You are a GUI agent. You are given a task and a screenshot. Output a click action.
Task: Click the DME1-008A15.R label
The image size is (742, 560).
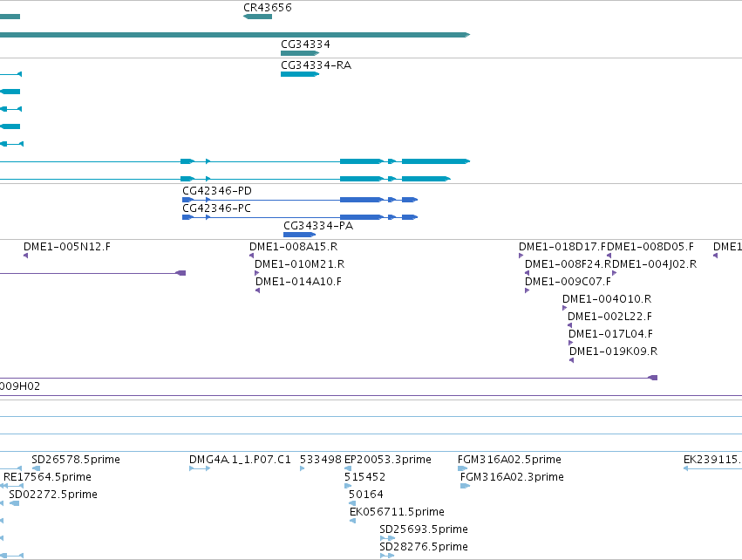pos(293,247)
